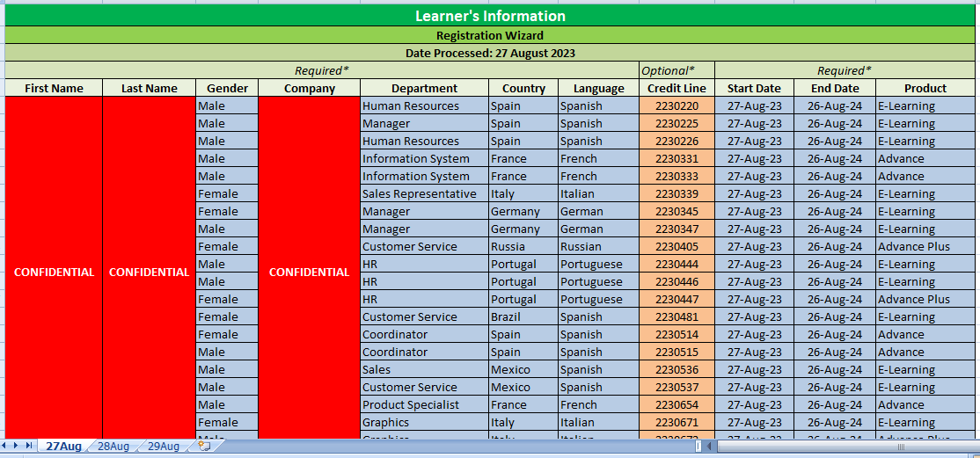Select credit line cell 2230447
The height and width of the screenshot is (458, 980).
pyautogui.click(x=676, y=299)
